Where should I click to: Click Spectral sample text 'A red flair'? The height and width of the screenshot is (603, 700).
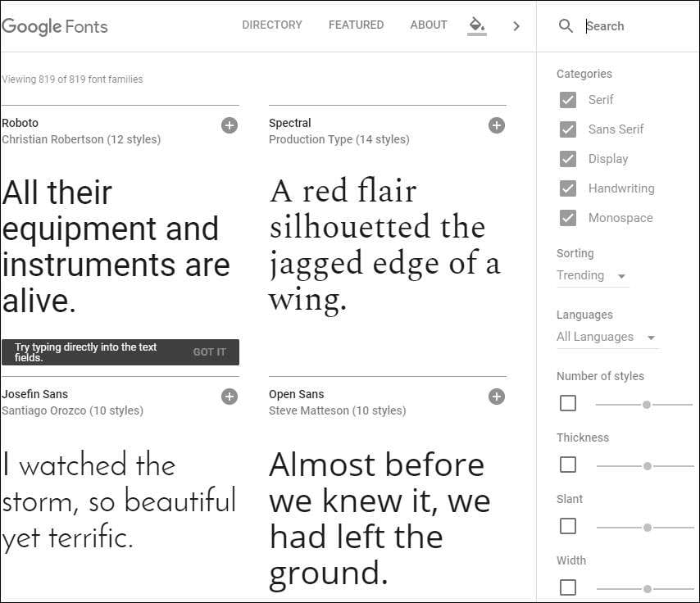click(x=384, y=245)
